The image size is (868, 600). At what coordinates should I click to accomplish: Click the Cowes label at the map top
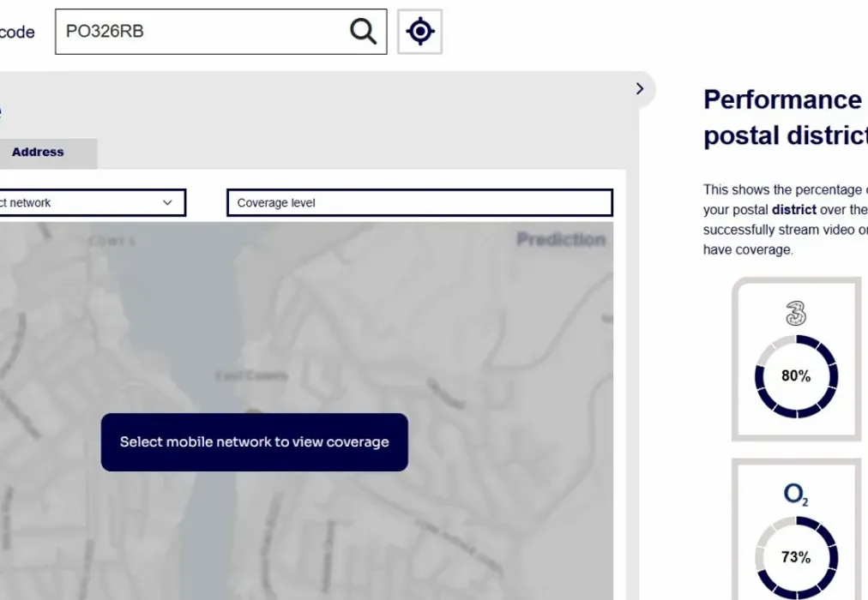pos(112,242)
